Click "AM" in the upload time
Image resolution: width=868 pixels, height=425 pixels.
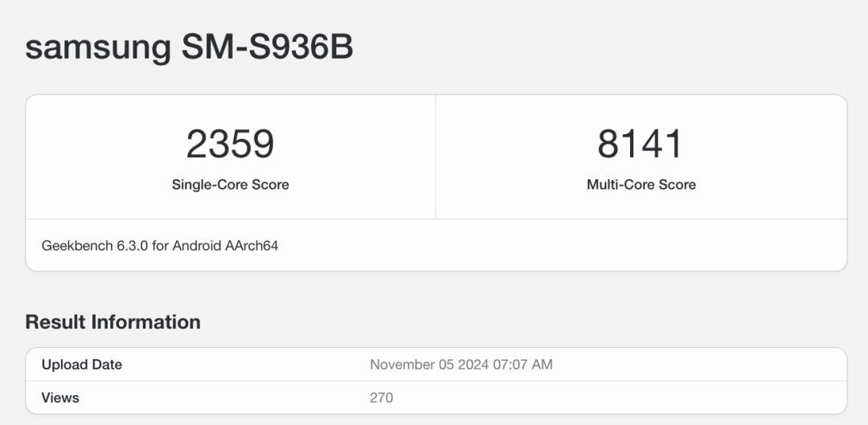(543, 365)
